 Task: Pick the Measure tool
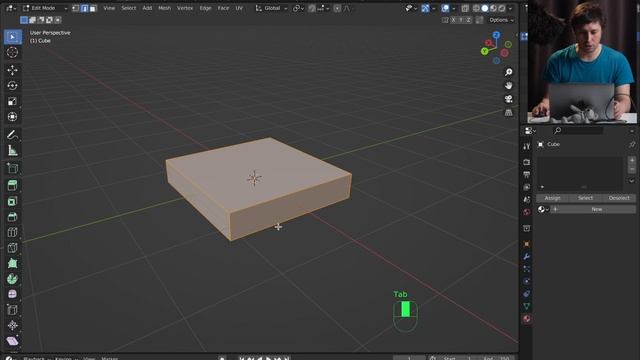coord(13,151)
